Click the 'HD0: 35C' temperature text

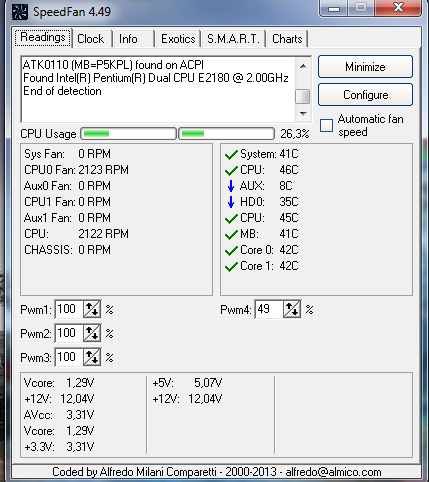pyautogui.click(x=269, y=202)
